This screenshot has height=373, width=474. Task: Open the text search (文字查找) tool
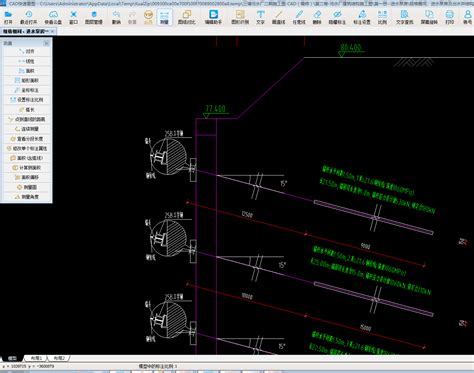pyautogui.click(x=405, y=17)
